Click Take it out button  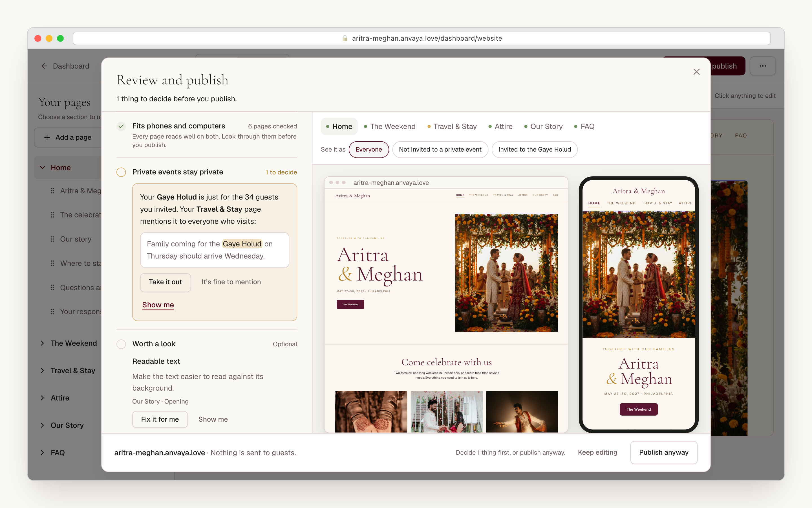(x=166, y=282)
